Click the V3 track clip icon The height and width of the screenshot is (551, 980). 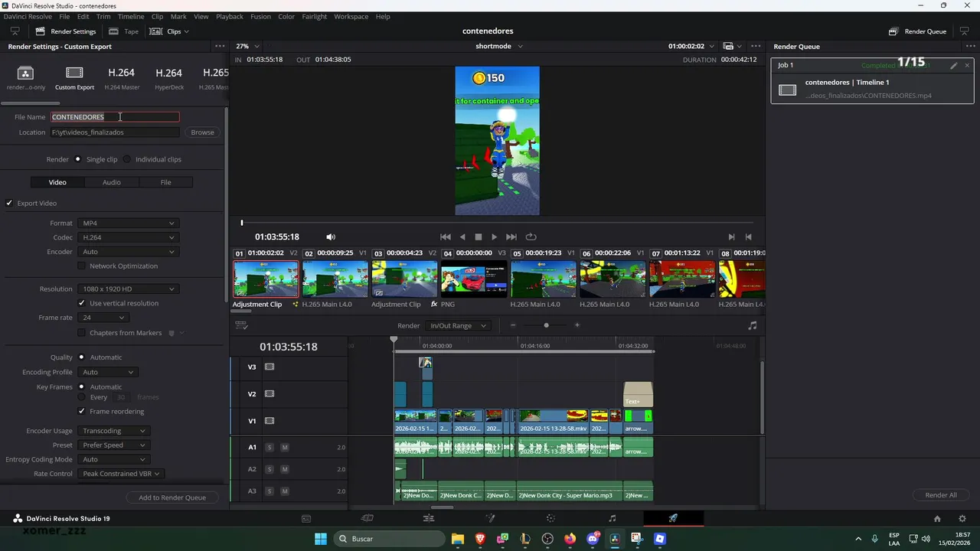[x=269, y=367]
